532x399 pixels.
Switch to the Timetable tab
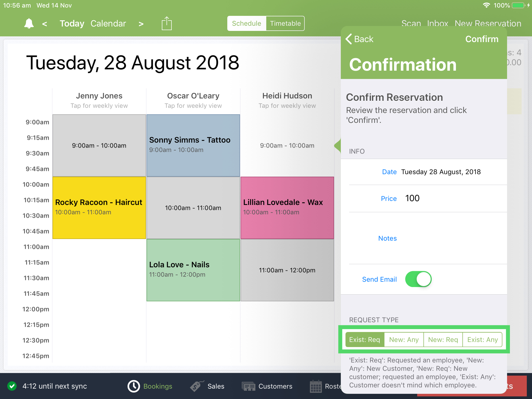(x=285, y=23)
